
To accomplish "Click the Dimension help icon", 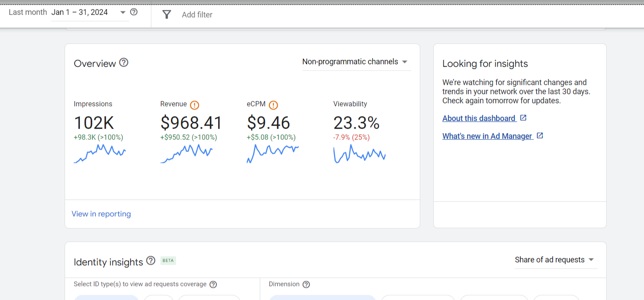I will coord(306,284).
